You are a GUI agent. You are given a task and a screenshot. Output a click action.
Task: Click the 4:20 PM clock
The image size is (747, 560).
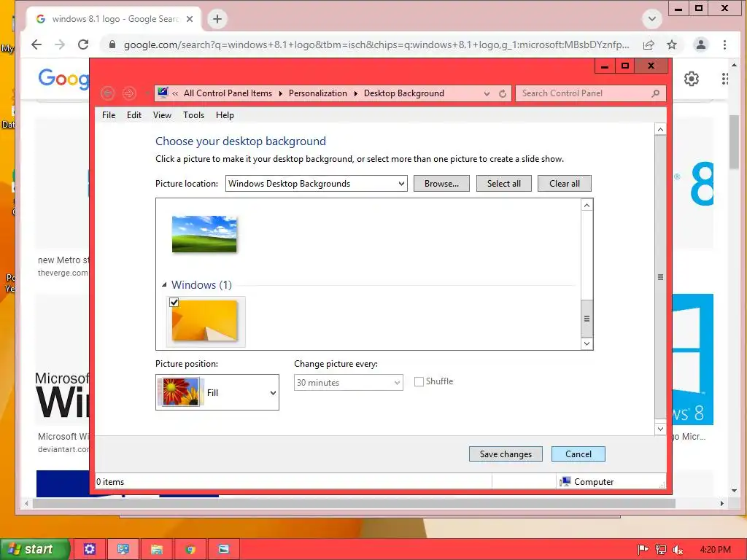click(715, 550)
